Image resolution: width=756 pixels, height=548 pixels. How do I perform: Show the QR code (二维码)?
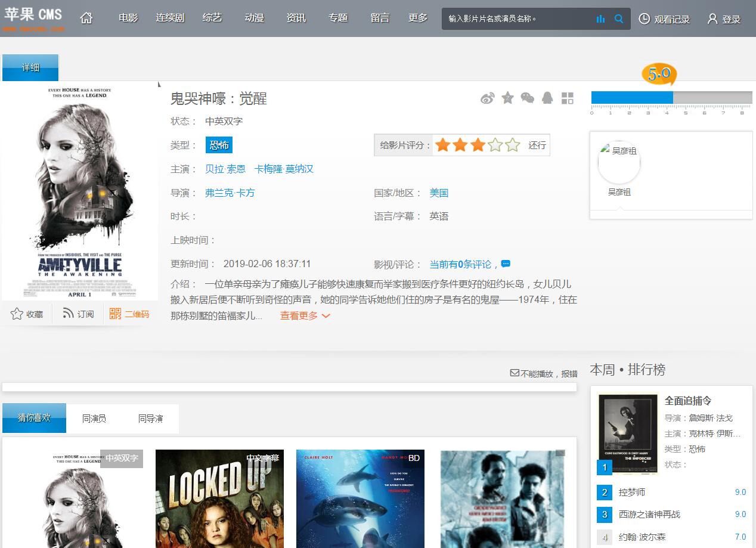coord(129,314)
